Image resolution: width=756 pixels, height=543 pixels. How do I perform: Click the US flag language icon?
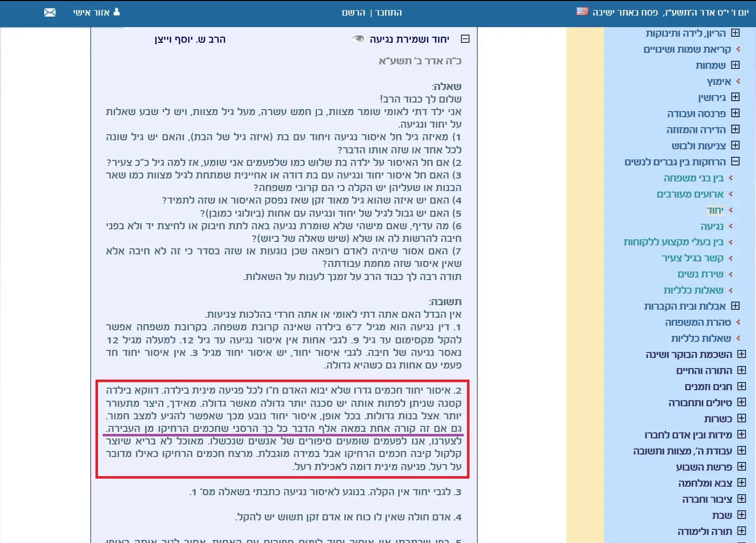[x=582, y=12]
